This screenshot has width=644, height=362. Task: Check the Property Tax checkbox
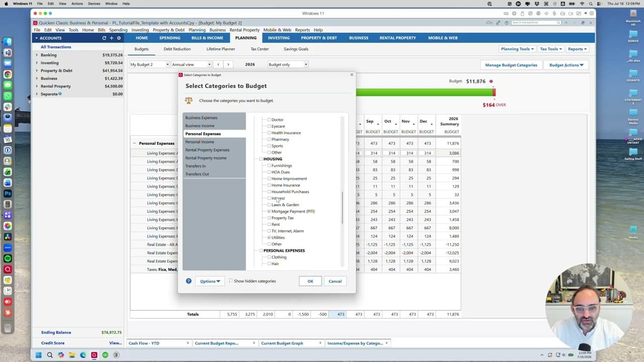click(269, 218)
